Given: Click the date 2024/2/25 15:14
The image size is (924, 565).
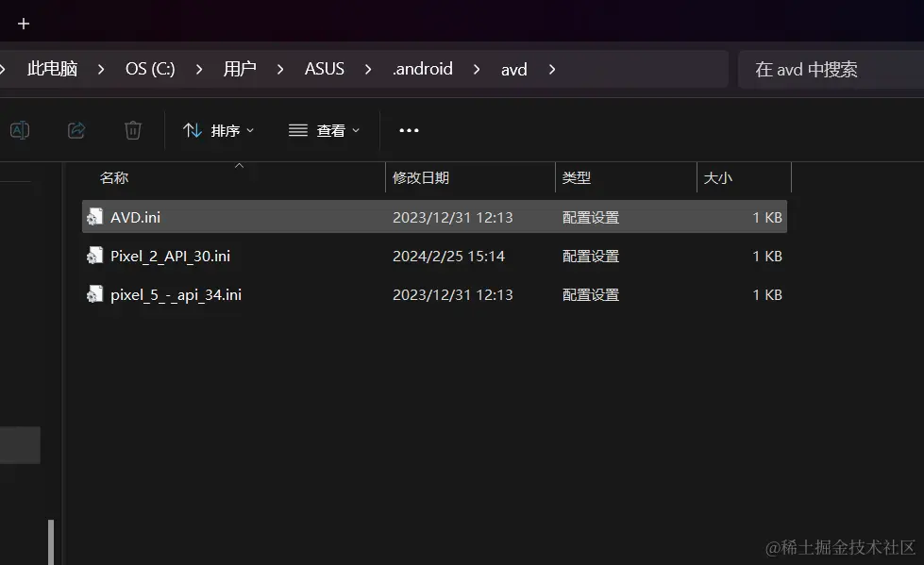Looking at the screenshot, I should pos(448,257).
